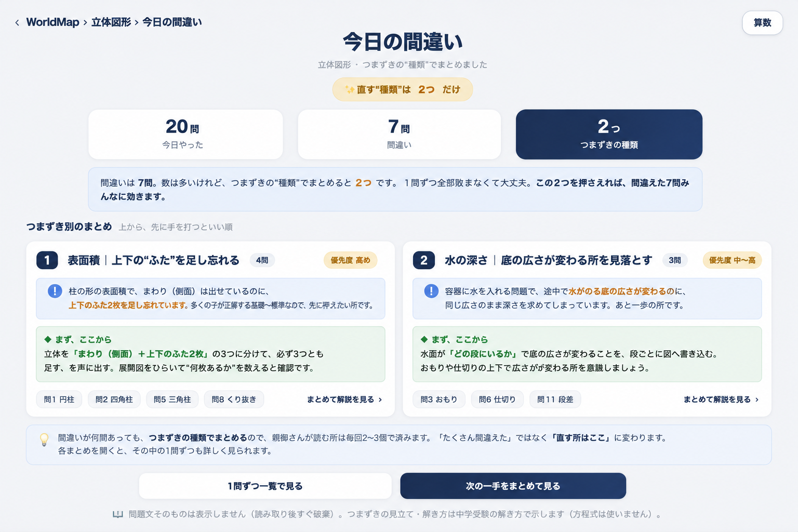
Task: Click exclamation icon in 水の深さ card
Action: tap(431, 291)
